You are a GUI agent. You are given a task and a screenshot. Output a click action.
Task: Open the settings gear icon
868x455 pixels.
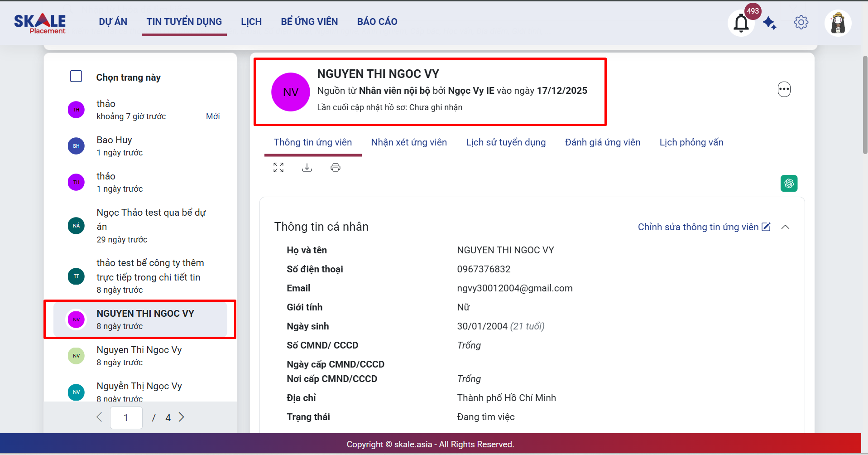(x=801, y=22)
